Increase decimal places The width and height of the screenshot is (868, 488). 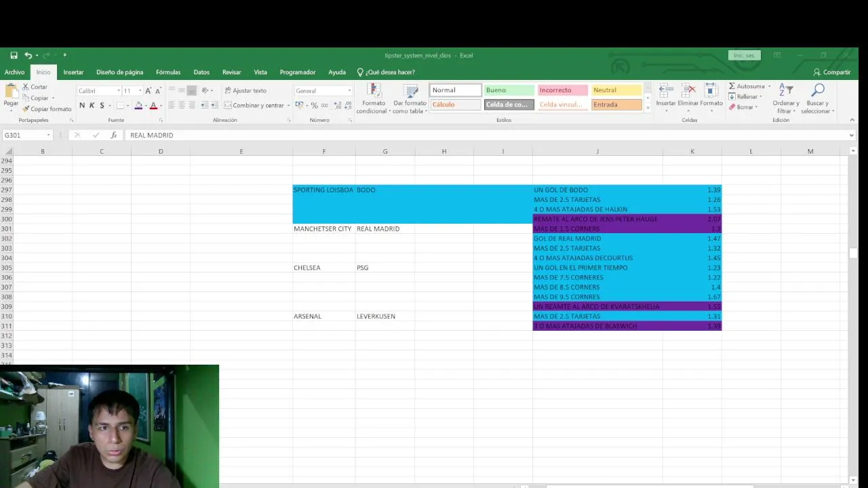[x=338, y=106]
